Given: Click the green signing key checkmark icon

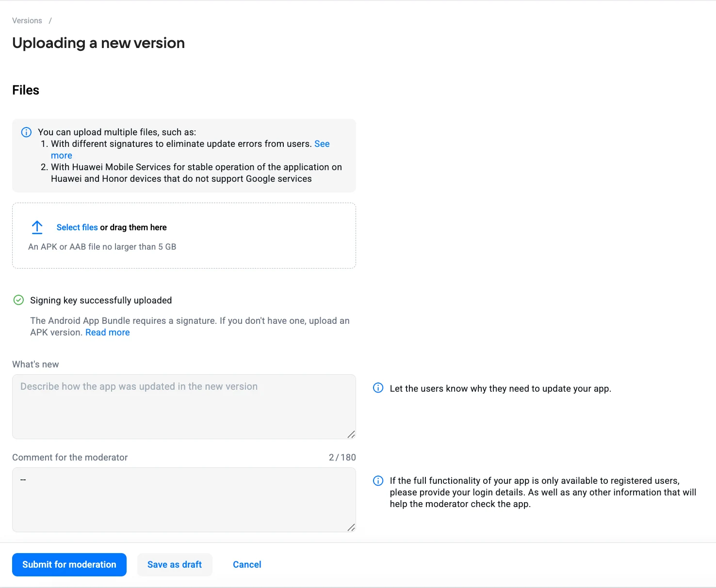Looking at the screenshot, I should (x=18, y=300).
